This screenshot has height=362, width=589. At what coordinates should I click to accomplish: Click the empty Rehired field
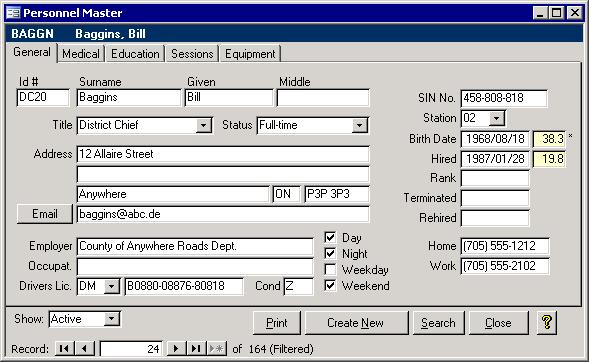[x=495, y=218]
